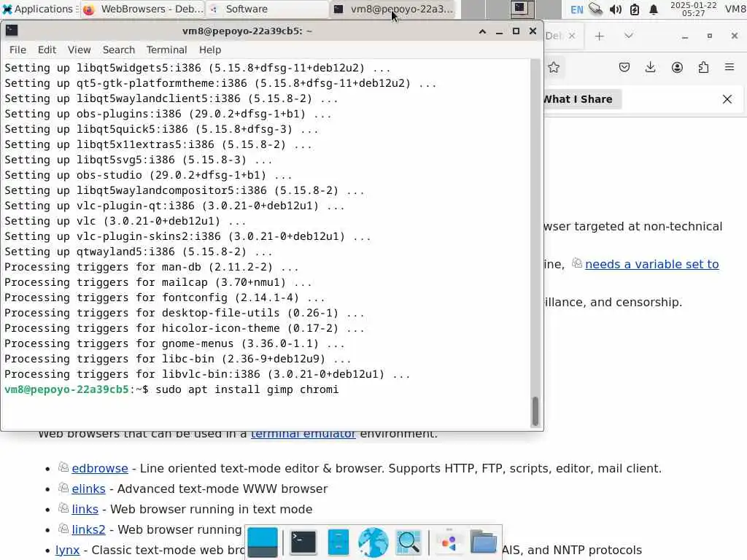This screenshot has width=747, height=560.
Task: Switch to the Software taskbar window
Action: tap(268, 9)
